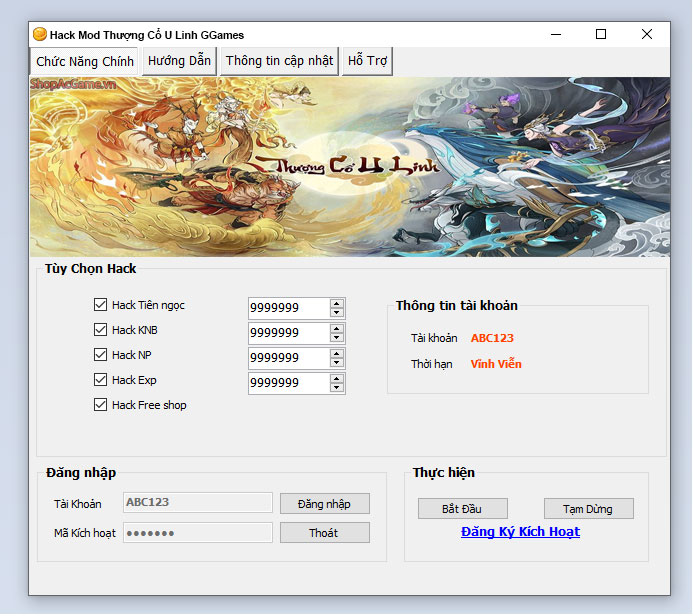The width and height of the screenshot is (693, 616).
Task: Minimize the Hack Mod window
Action: pyautogui.click(x=556, y=34)
